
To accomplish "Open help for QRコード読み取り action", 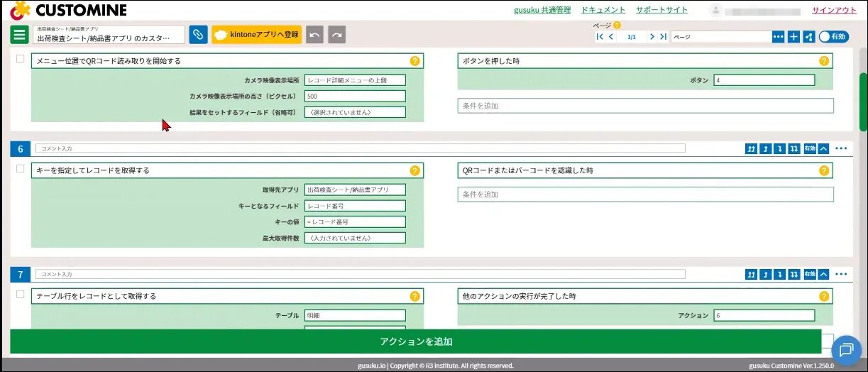I will tap(415, 61).
